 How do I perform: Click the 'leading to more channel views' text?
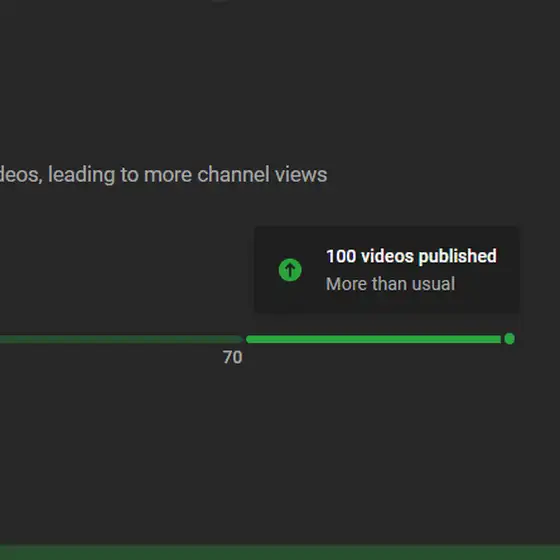pos(188,175)
